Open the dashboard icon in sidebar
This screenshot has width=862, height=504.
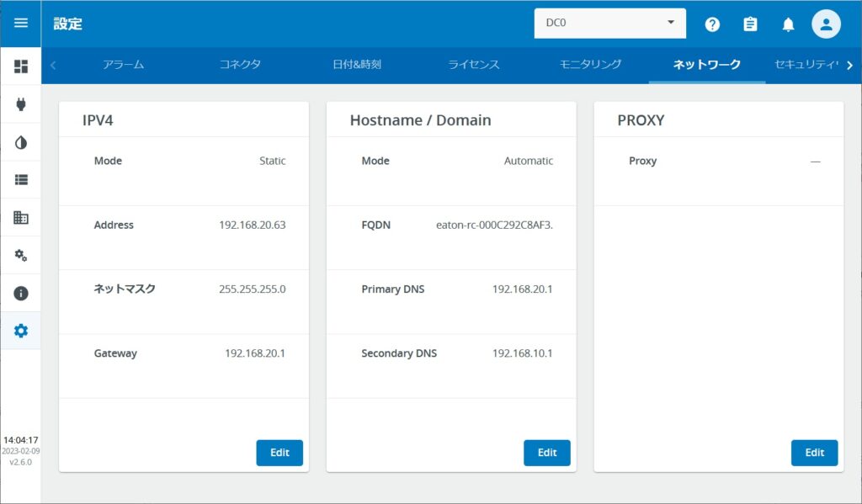point(20,66)
